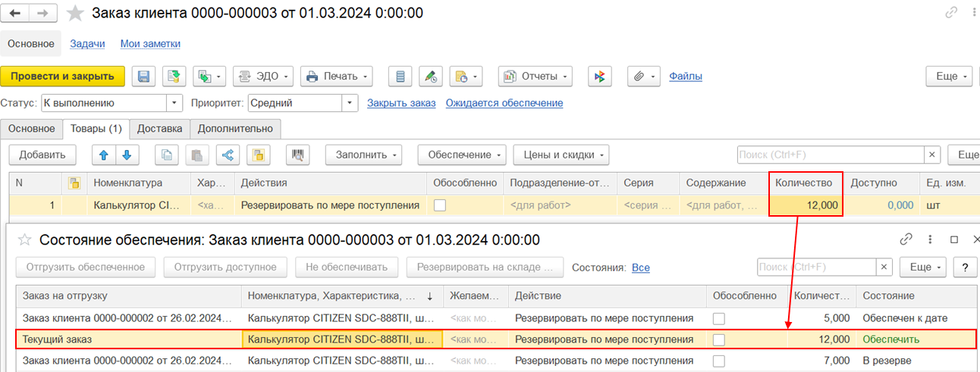
Task: Toggle Обособленно checkbox for Текущий заказ row
Action: pos(719,339)
